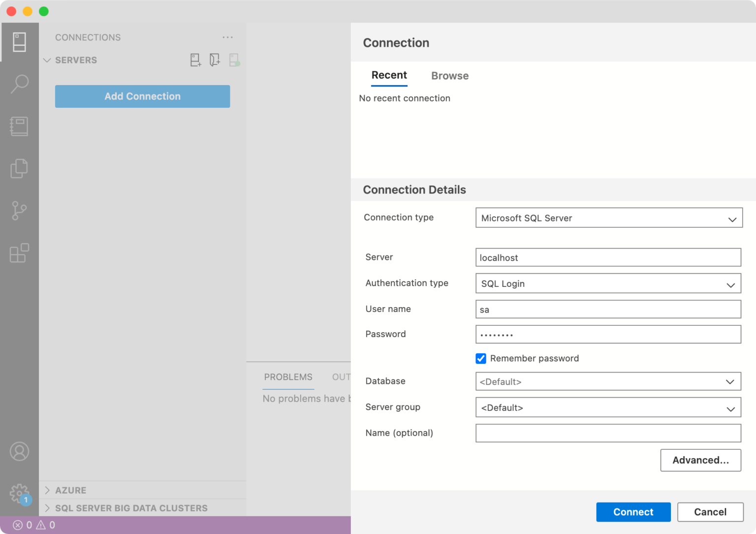The image size is (756, 534).
Task: Toggle the Show Active Connections filter icon
Action: (235, 60)
